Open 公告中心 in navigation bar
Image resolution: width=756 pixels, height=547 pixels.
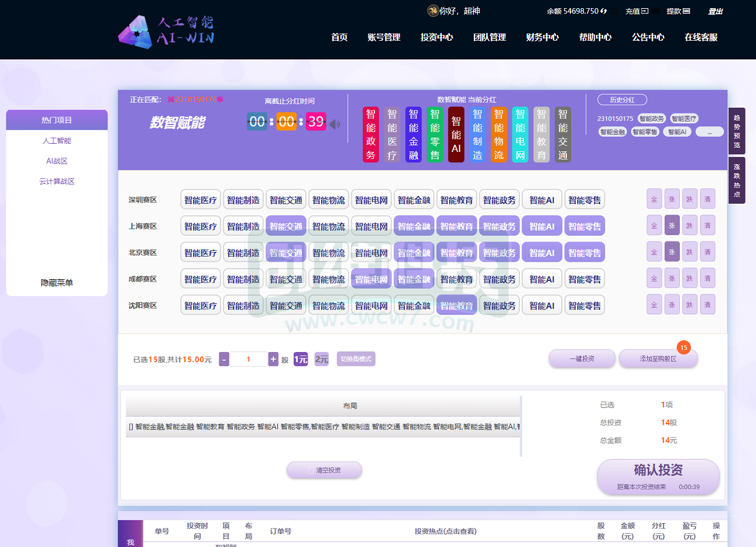648,37
